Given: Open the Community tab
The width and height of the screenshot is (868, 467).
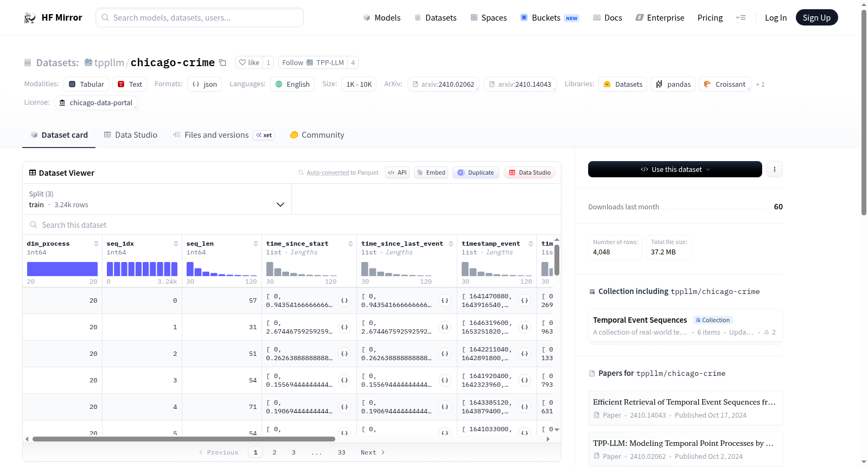Looking at the screenshot, I should (317, 135).
